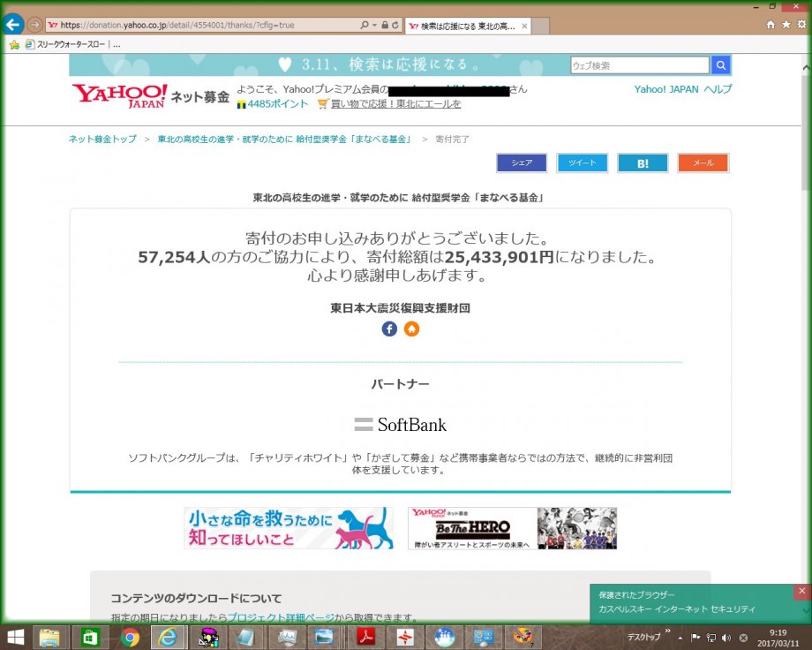Close the Kaspersky 保護されたブラウザー notification
This screenshot has height=650, width=812.
pyautogui.click(x=801, y=591)
